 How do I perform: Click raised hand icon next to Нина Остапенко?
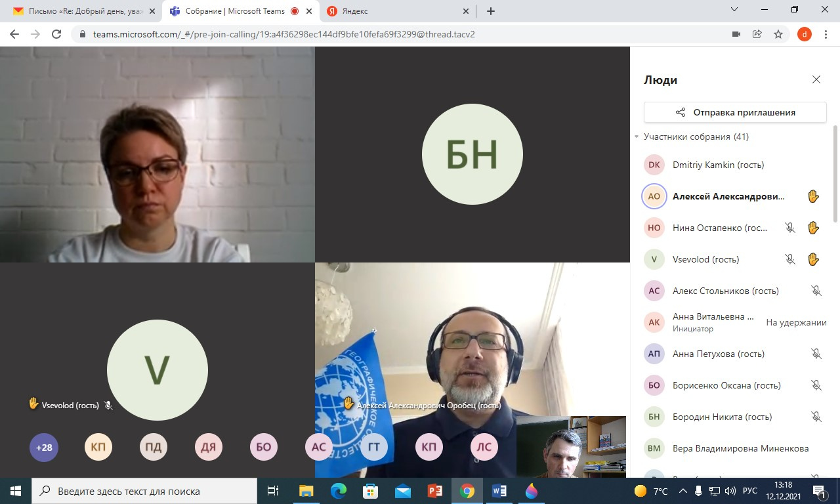[813, 228]
